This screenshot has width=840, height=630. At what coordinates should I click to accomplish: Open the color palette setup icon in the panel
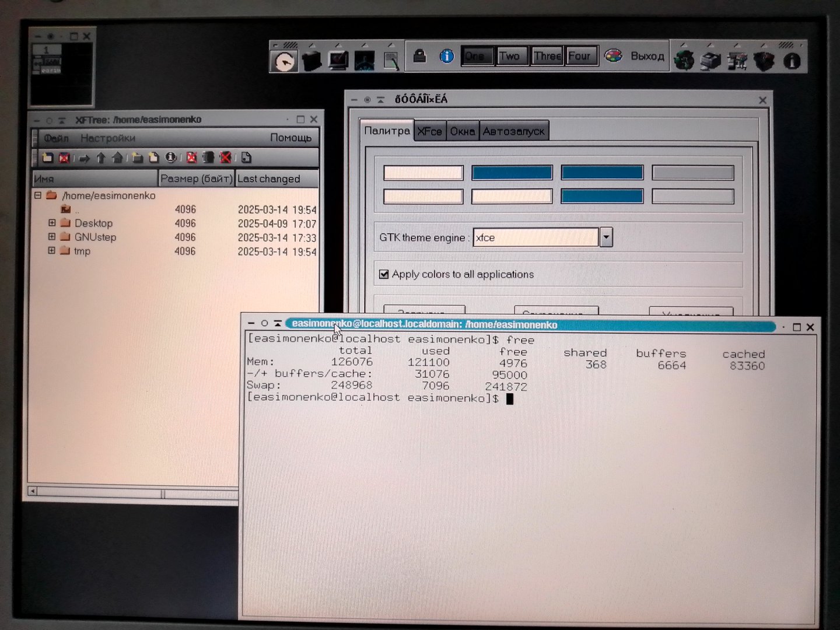pos(614,56)
